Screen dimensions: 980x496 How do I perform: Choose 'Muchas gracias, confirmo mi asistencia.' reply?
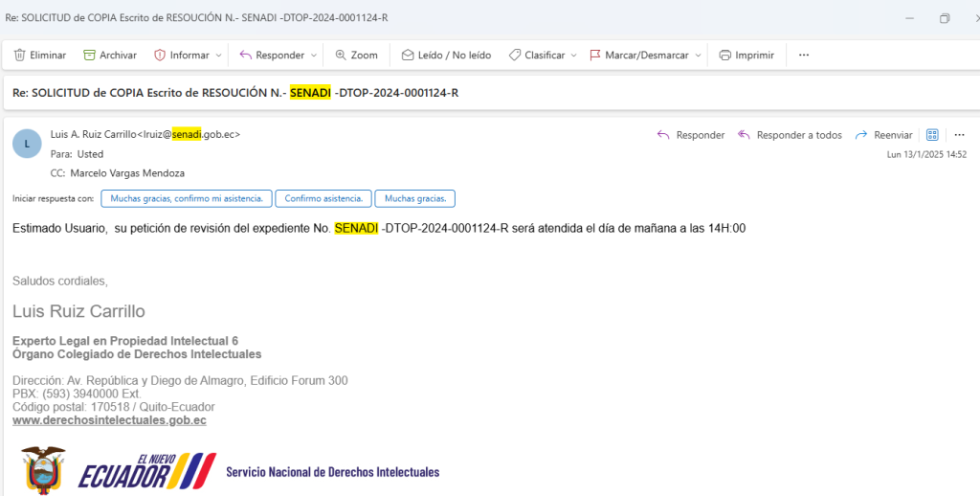[x=186, y=199]
